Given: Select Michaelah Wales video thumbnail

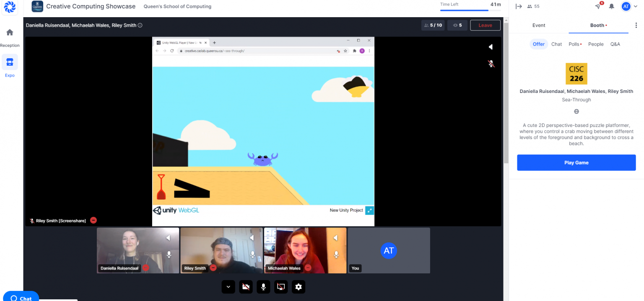Looking at the screenshot, I should pyautogui.click(x=305, y=250).
